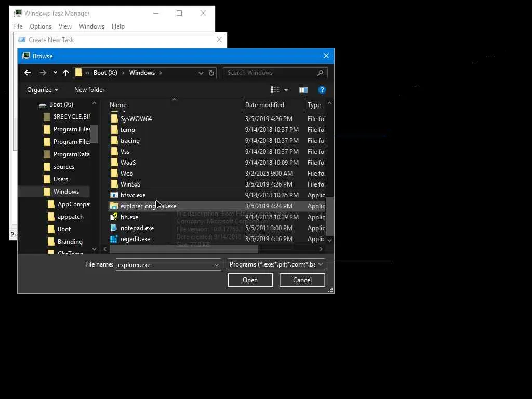532x399 pixels.
Task: Open File menu in Task Manager
Action: coord(18,26)
